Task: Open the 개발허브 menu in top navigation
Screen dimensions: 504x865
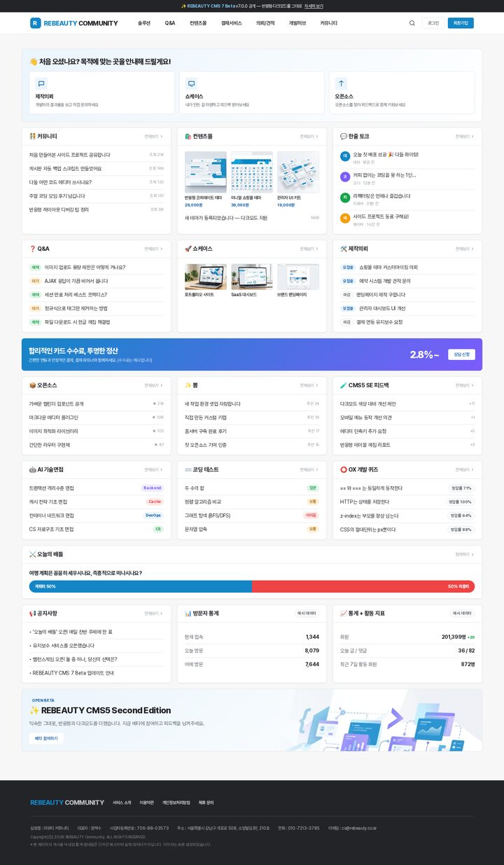Action: click(x=297, y=23)
